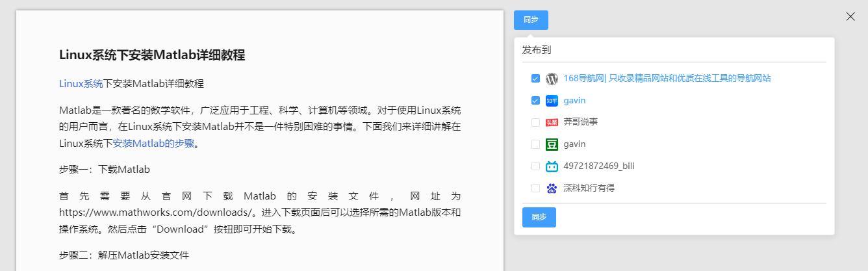Select the 莽哥说事 account label
Viewport: 868px width, 271px height.
(580, 122)
